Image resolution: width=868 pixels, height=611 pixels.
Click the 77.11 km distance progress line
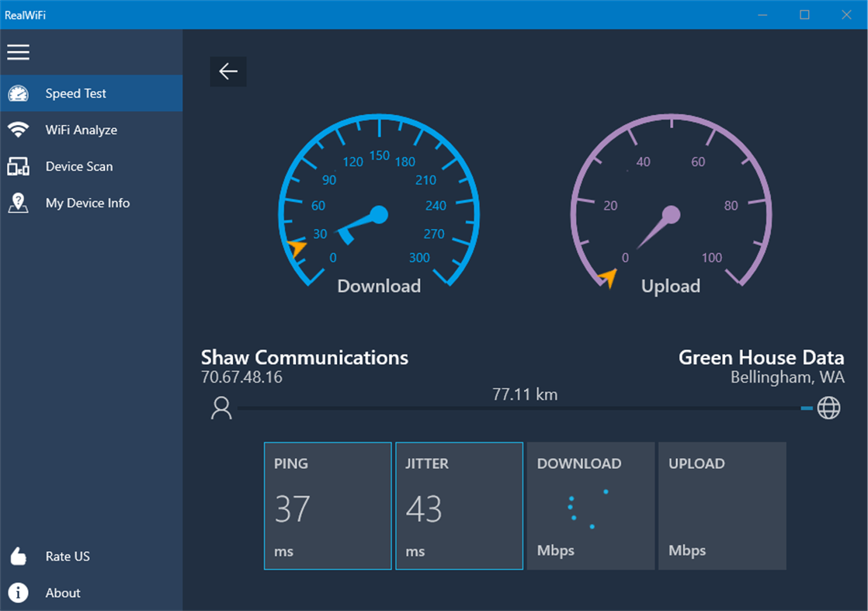(x=525, y=407)
